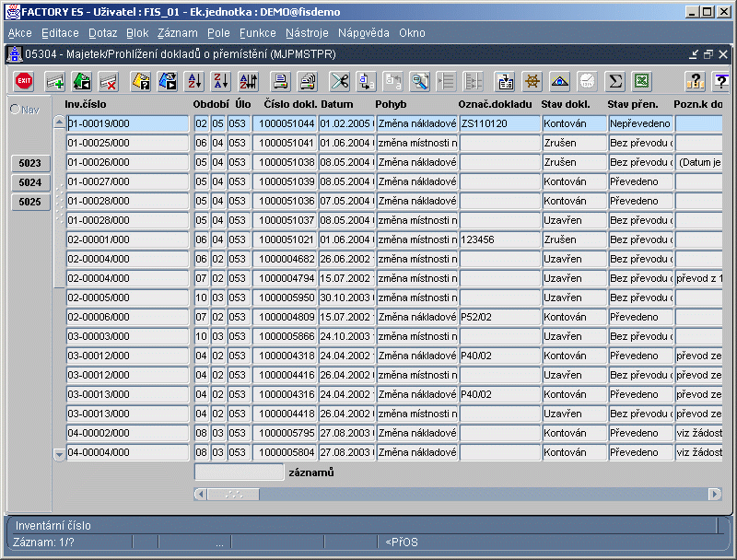The width and height of the screenshot is (737, 560).
Task: Click the greyed list indent icon
Action: coord(446,81)
